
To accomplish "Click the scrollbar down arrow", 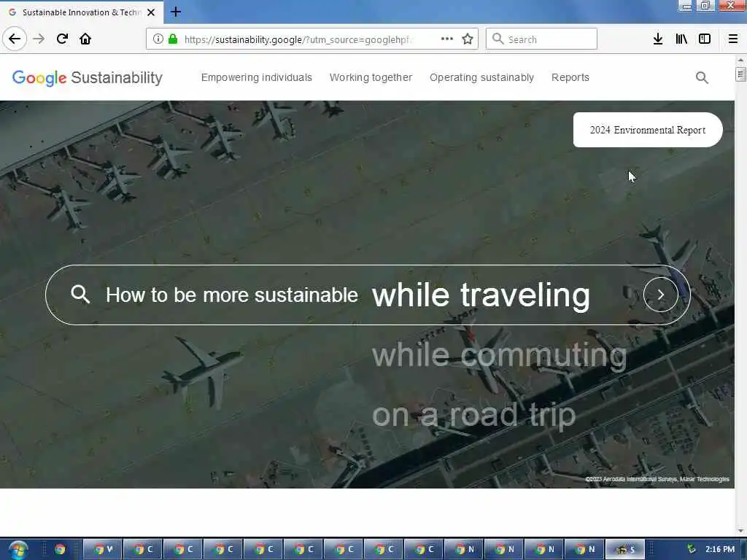I will (740, 531).
